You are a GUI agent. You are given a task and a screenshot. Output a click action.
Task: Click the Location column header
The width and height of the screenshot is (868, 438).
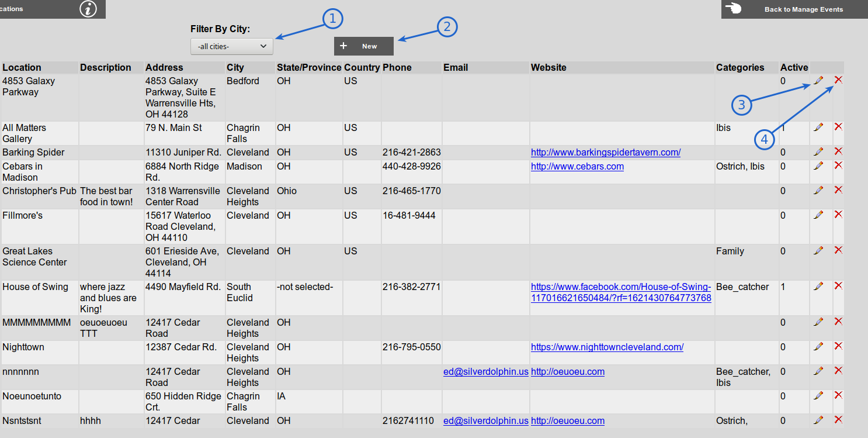coord(22,68)
